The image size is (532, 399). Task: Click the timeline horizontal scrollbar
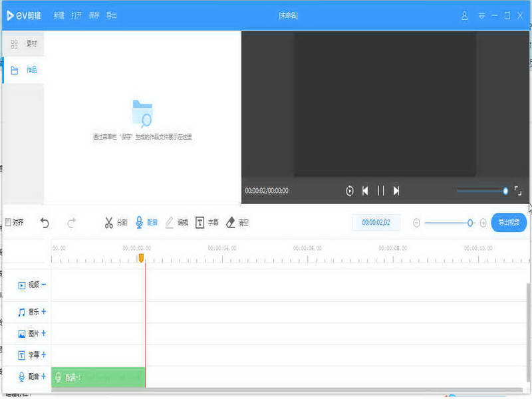click(x=287, y=390)
